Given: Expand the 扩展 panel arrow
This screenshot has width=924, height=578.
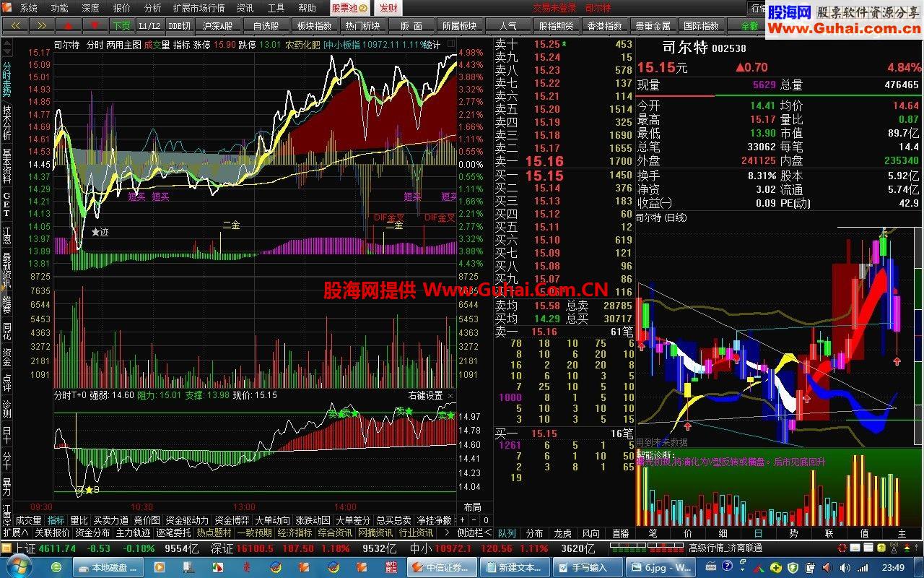Looking at the screenshot, I should 15,533.
